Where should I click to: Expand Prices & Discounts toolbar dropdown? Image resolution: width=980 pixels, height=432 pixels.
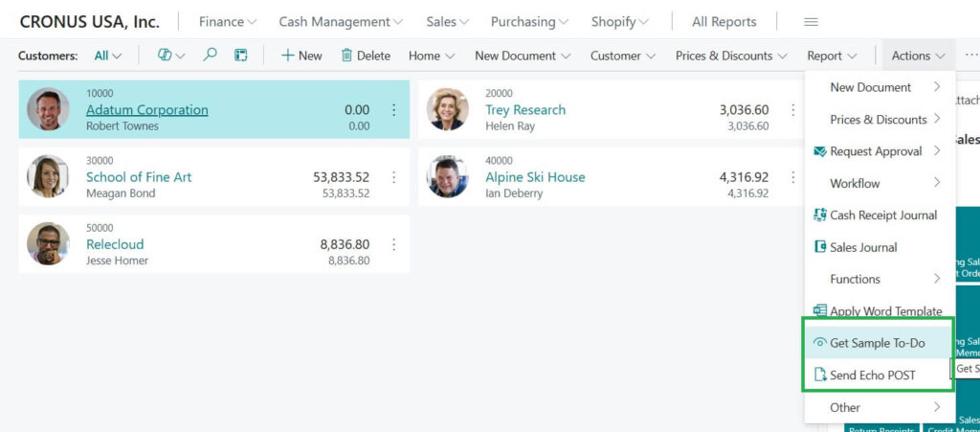click(x=731, y=56)
